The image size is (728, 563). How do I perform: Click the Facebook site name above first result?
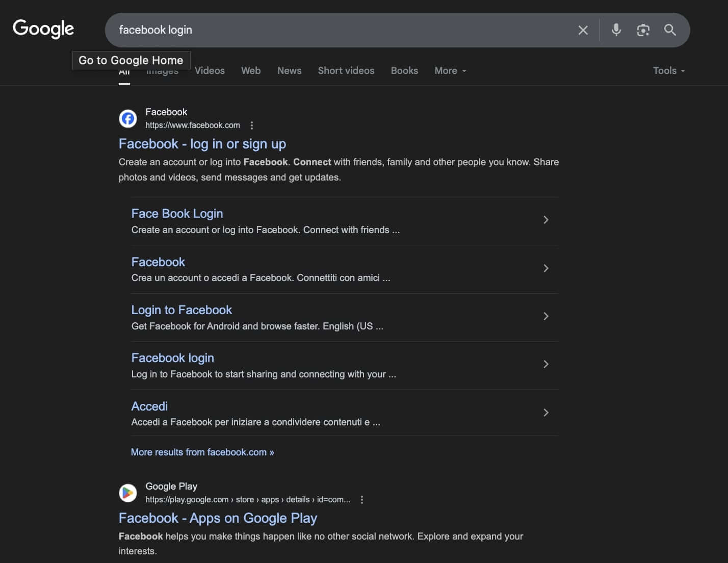166,112
